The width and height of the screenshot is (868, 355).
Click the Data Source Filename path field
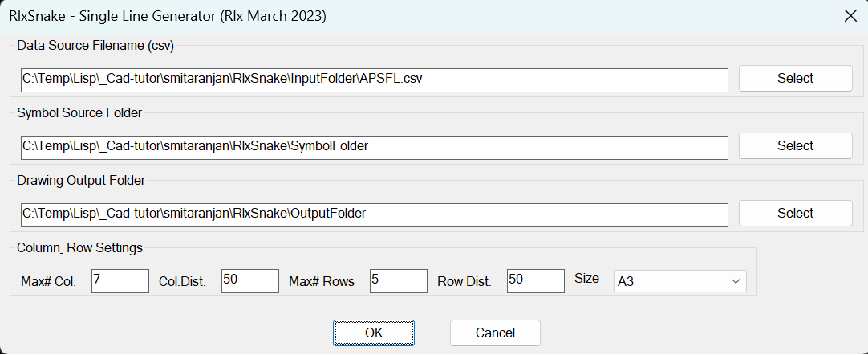click(x=374, y=79)
